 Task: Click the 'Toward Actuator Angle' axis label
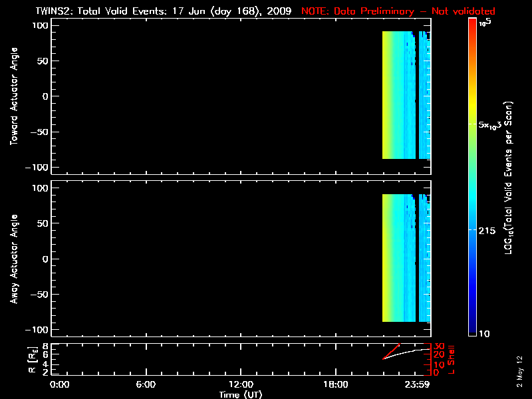pyautogui.click(x=13, y=96)
